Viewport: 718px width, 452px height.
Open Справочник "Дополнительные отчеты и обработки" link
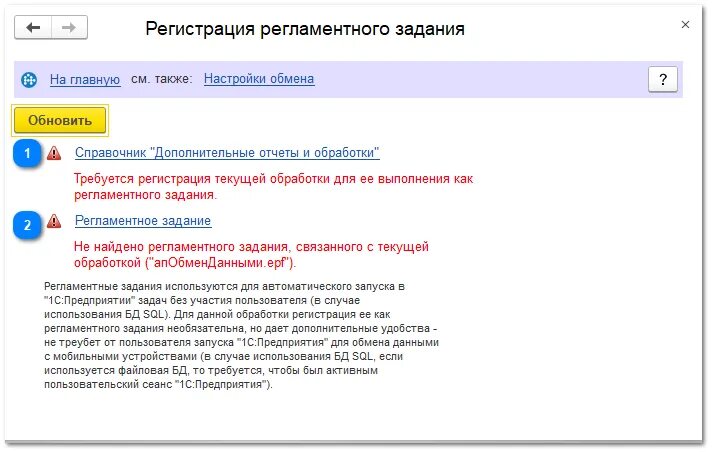227,152
